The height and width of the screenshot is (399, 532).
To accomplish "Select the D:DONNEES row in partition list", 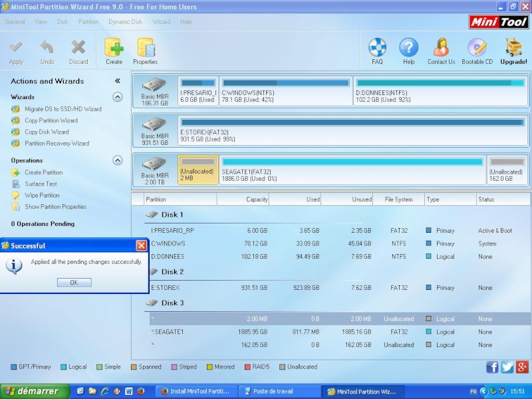I will pos(339,257).
